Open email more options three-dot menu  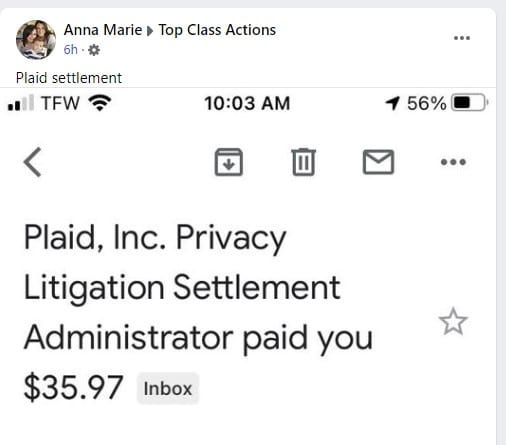coord(453,162)
